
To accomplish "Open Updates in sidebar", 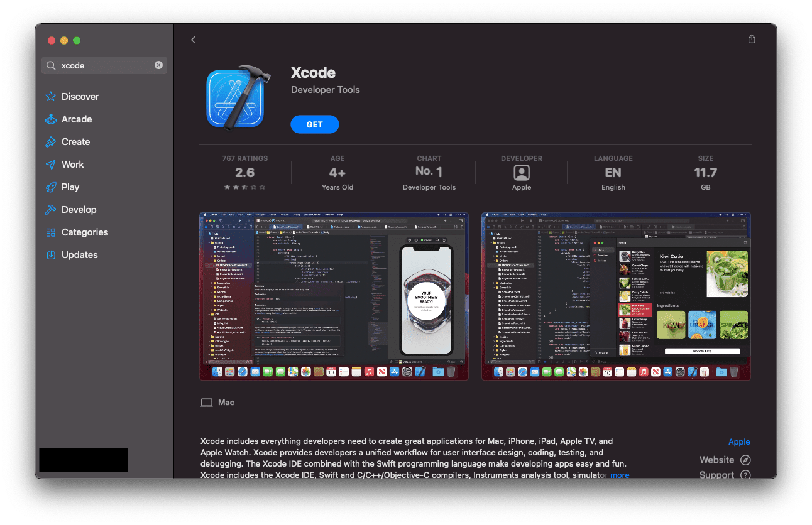I will click(80, 255).
